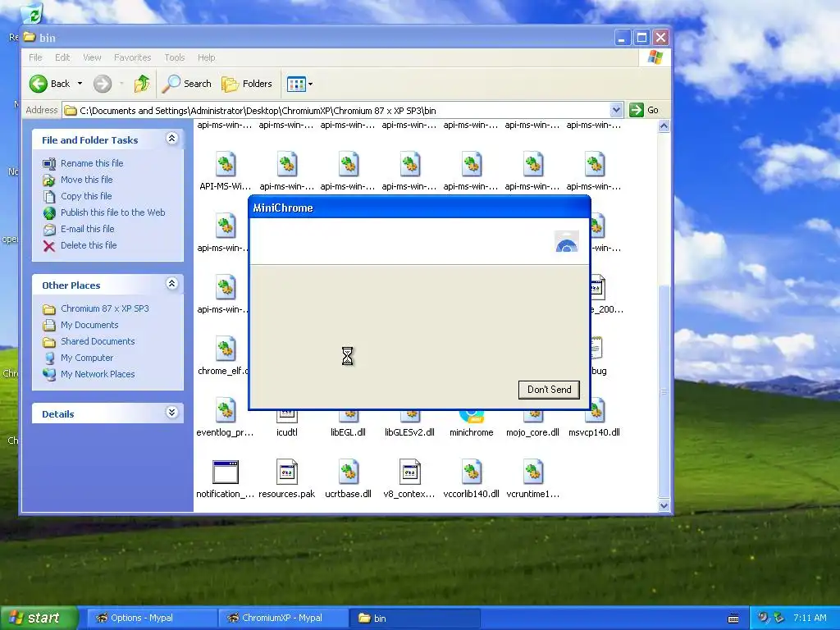Open the Tools menu
The width and height of the screenshot is (840, 630).
pos(174,57)
